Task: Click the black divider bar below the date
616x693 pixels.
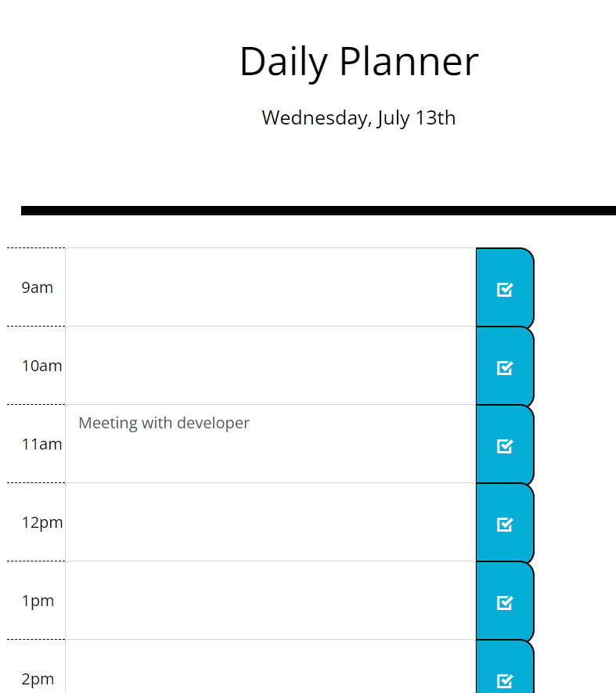Action: [317, 210]
